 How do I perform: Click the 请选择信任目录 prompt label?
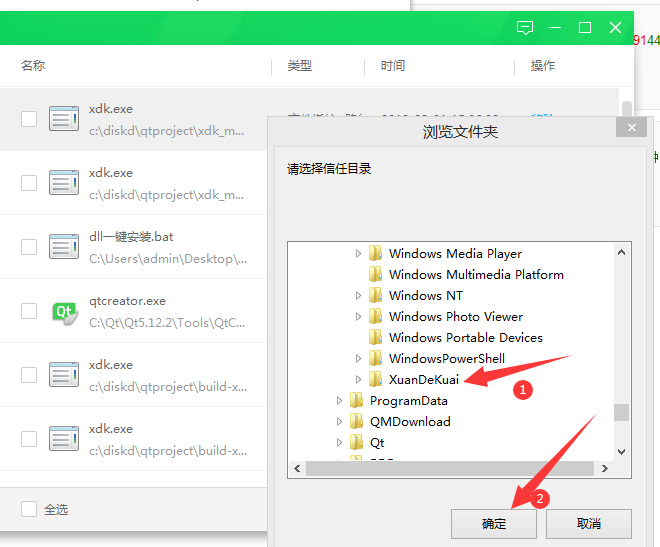coord(329,169)
